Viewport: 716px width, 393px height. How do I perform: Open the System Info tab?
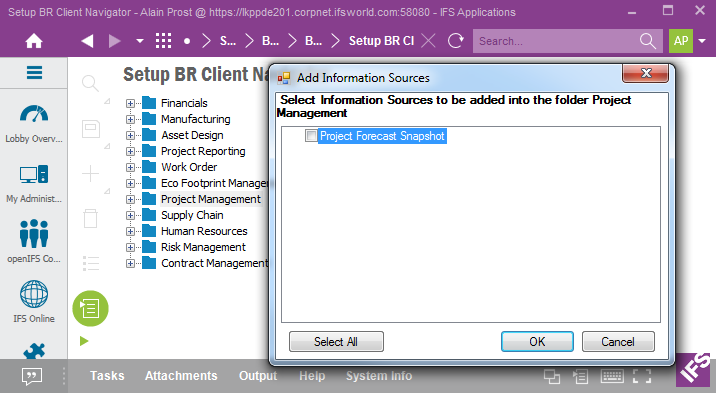tap(379, 376)
